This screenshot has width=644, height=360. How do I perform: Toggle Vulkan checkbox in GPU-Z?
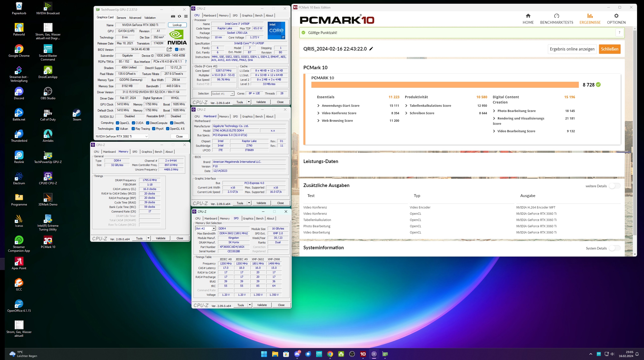coord(118,129)
